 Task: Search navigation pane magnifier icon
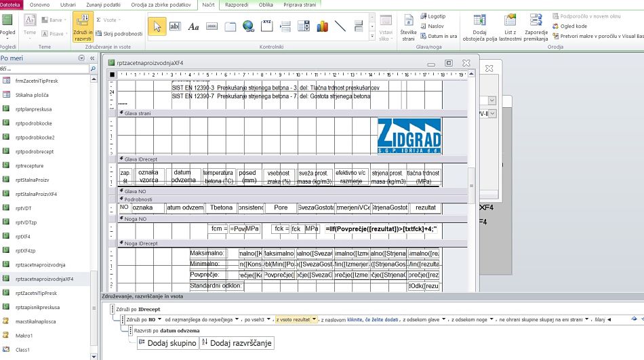[x=93, y=68]
